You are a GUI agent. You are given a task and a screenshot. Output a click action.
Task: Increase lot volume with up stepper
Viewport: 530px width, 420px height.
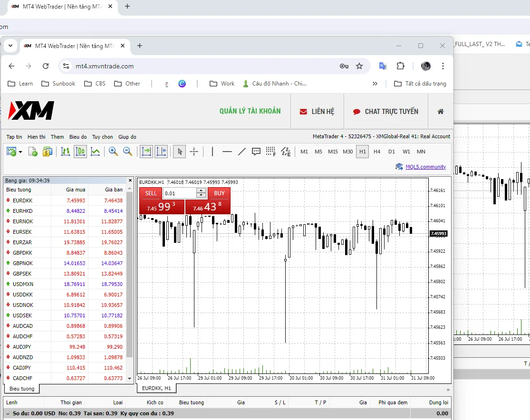point(201,191)
